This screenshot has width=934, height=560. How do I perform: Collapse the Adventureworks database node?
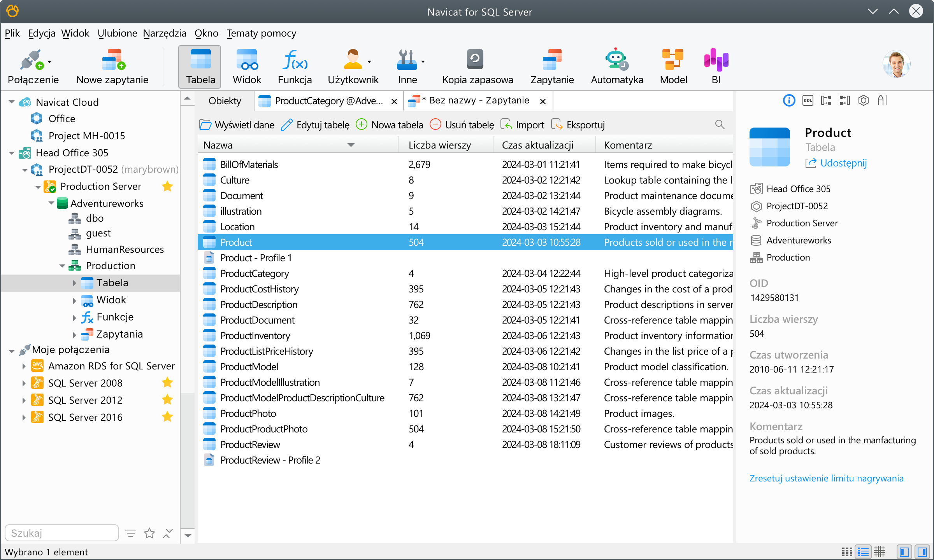click(51, 203)
